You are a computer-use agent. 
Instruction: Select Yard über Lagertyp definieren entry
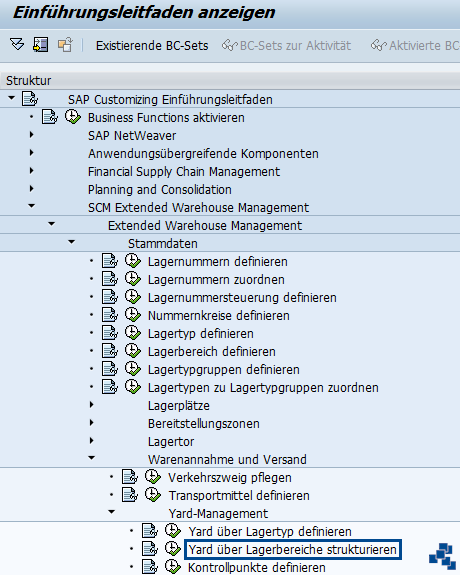tap(270, 531)
